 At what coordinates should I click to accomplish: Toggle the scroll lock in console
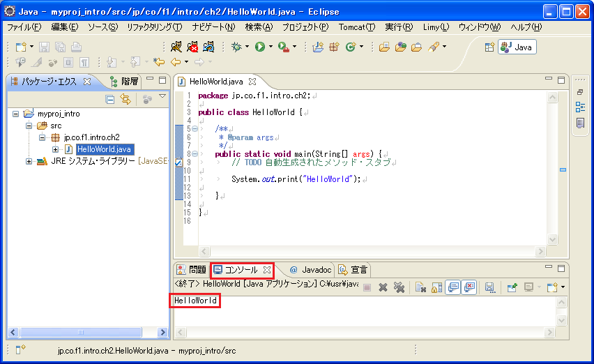coord(436,287)
